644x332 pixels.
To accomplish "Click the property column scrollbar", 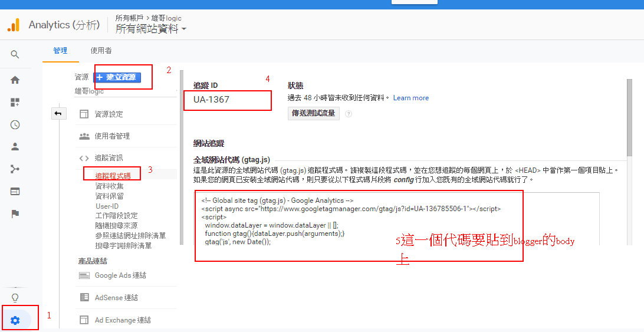I will (182, 157).
